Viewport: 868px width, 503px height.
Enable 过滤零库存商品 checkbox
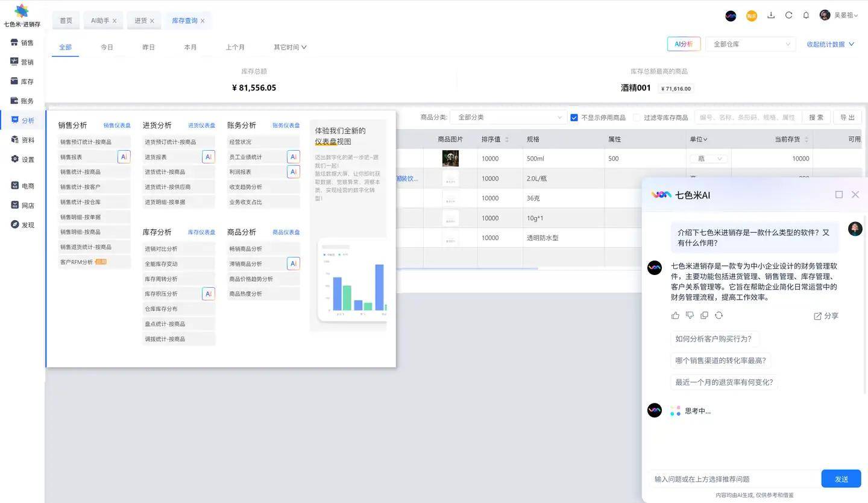coord(637,118)
